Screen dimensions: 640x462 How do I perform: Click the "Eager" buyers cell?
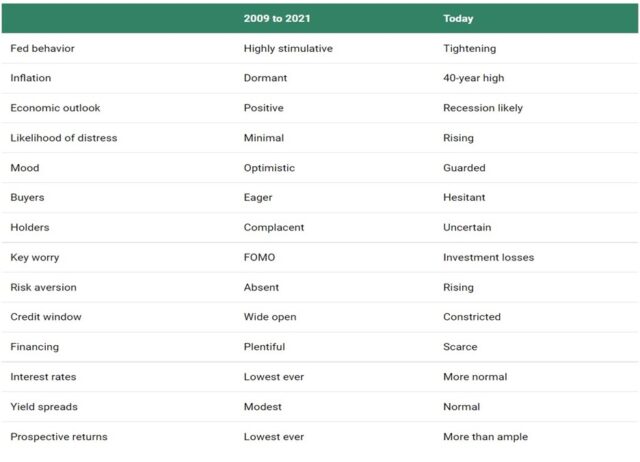click(x=258, y=198)
